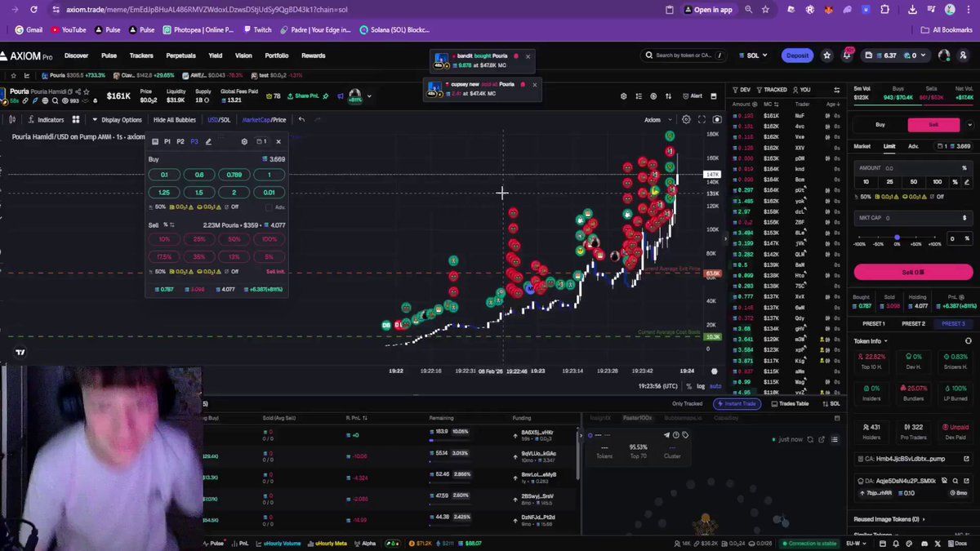This screenshot has width=980, height=551.
Task: Open the notifications bell in the header
Action: pyautogui.click(x=848, y=56)
